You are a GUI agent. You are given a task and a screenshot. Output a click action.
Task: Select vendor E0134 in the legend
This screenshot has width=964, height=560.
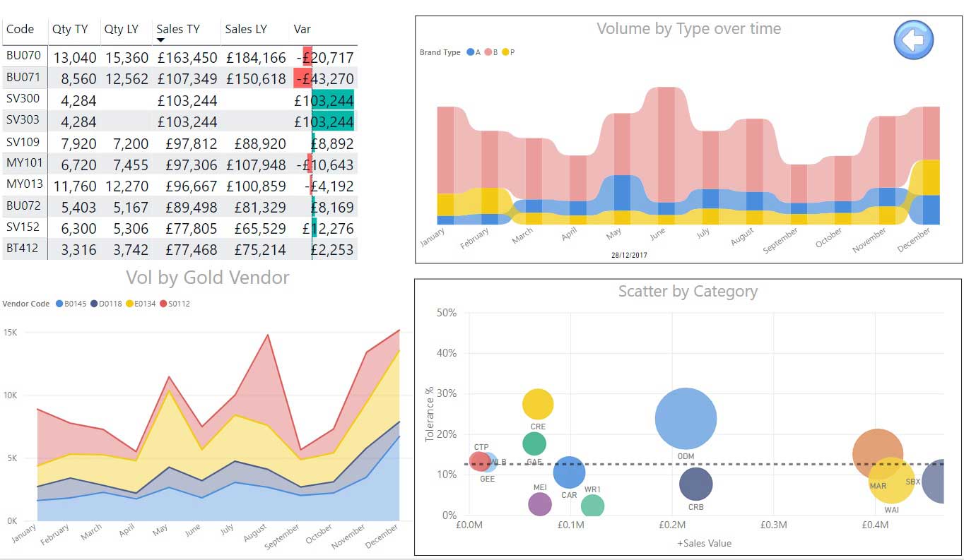[x=129, y=304]
